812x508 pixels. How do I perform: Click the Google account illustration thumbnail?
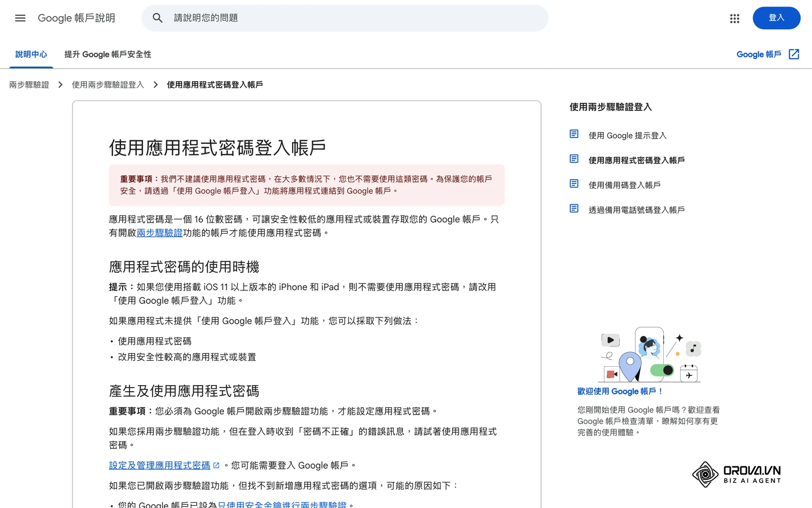click(651, 355)
